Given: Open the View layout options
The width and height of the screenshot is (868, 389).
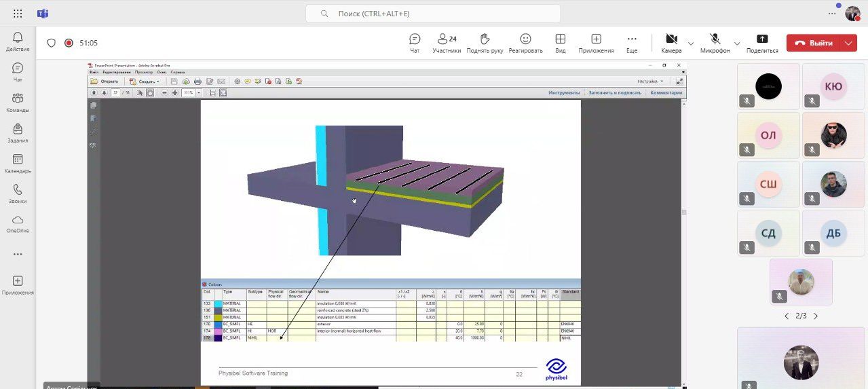Looking at the screenshot, I should point(561,43).
